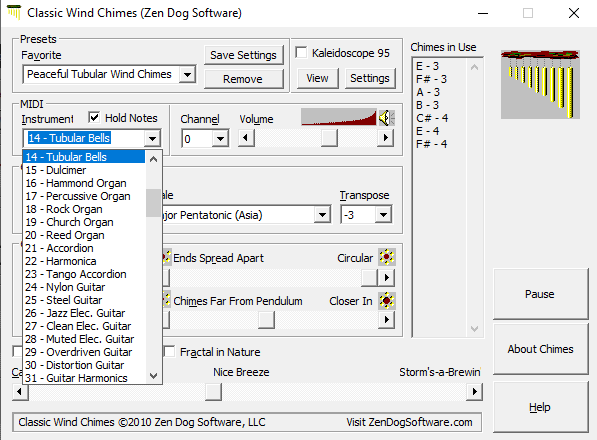
Task: Open the Favorite presets dropdown
Action: click(187, 74)
